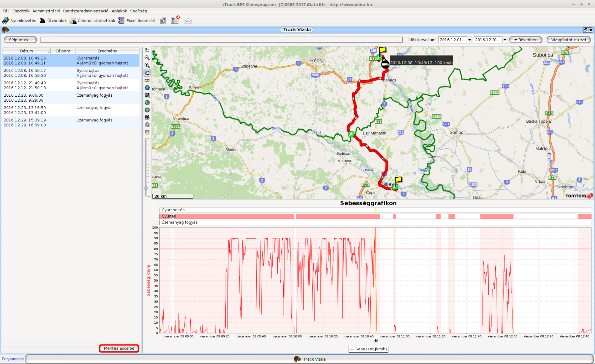Click the warning triangle map icon
This screenshot has width=595, height=364.
147,133
